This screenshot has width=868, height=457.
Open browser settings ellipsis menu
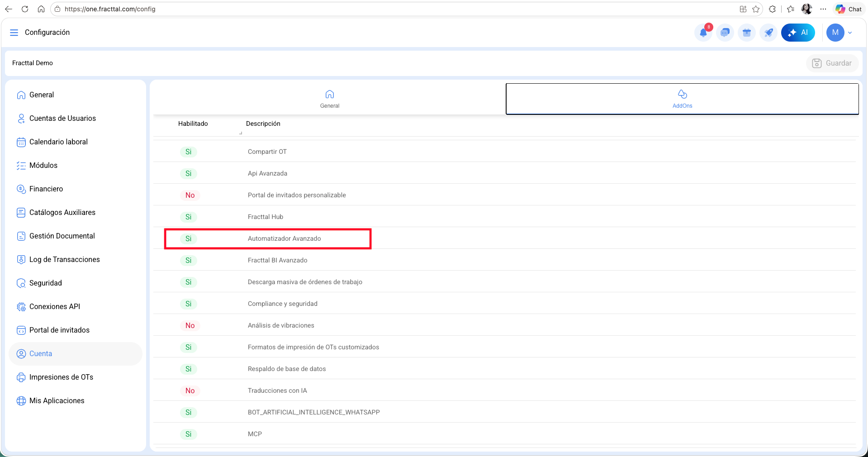click(823, 9)
